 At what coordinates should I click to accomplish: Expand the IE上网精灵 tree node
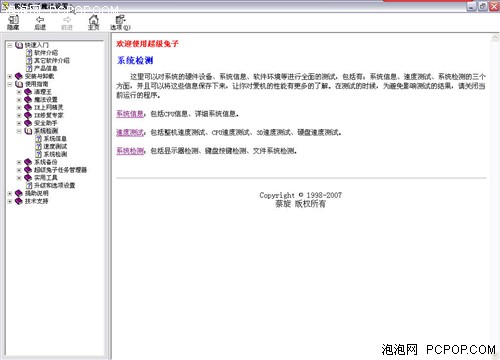[x=19, y=107]
